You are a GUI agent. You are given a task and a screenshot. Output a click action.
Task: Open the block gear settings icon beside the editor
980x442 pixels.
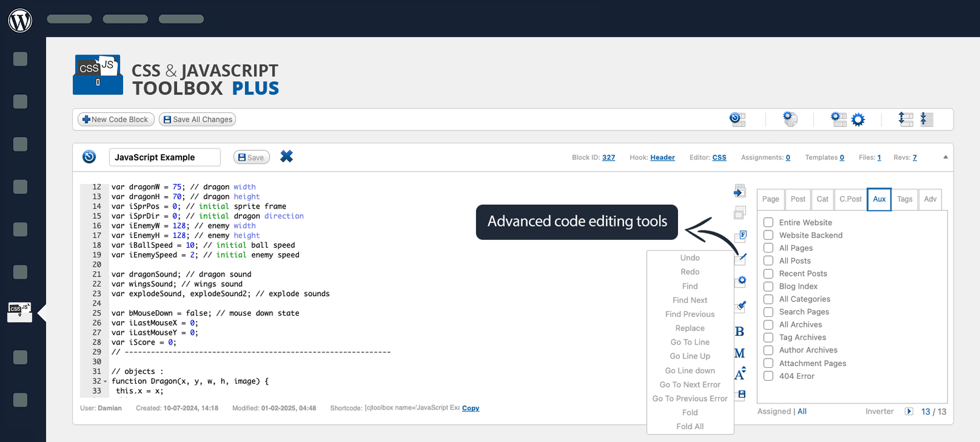pyautogui.click(x=741, y=282)
